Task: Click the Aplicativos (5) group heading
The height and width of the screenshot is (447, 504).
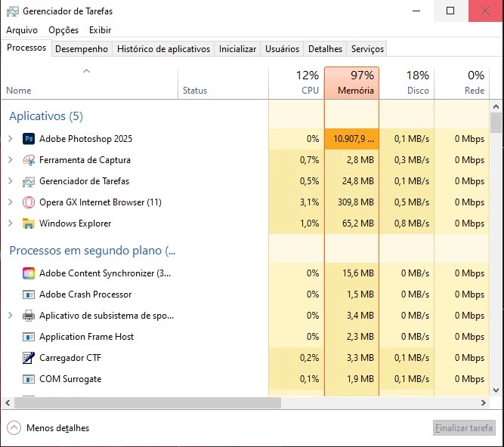Action: pyautogui.click(x=46, y=116)
